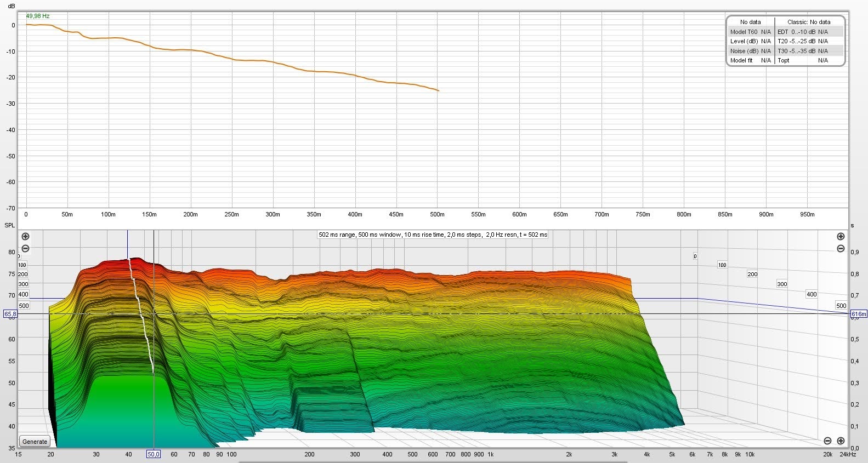
Task: Click the 24kHz label on the frequency axis
Action: tap(848, 454)
